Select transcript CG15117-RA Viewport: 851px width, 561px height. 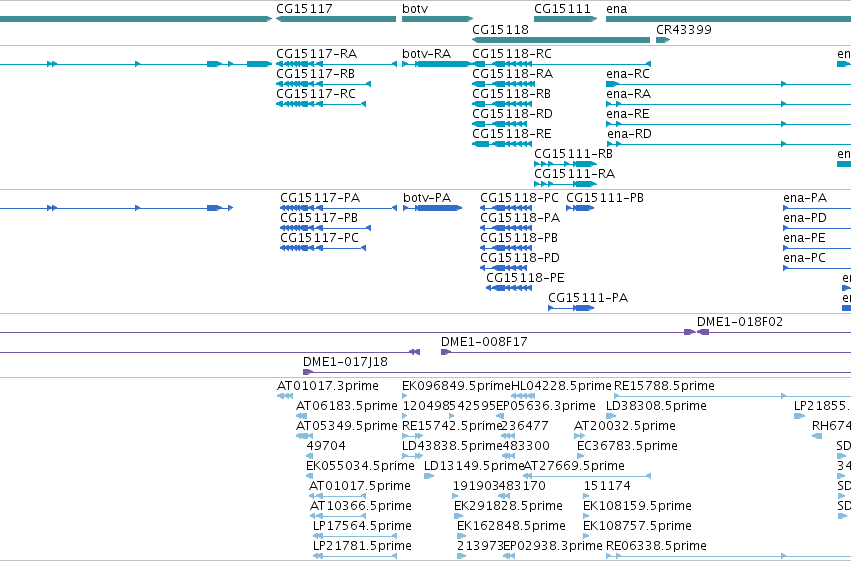336,64
